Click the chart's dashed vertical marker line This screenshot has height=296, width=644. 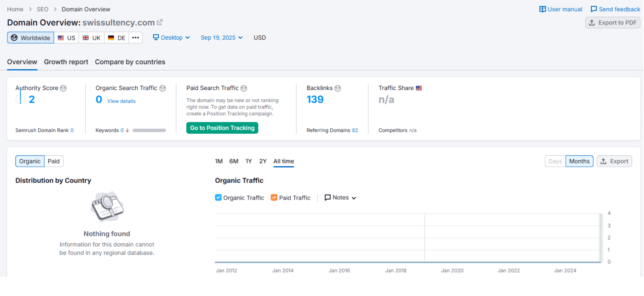(425, 238)
